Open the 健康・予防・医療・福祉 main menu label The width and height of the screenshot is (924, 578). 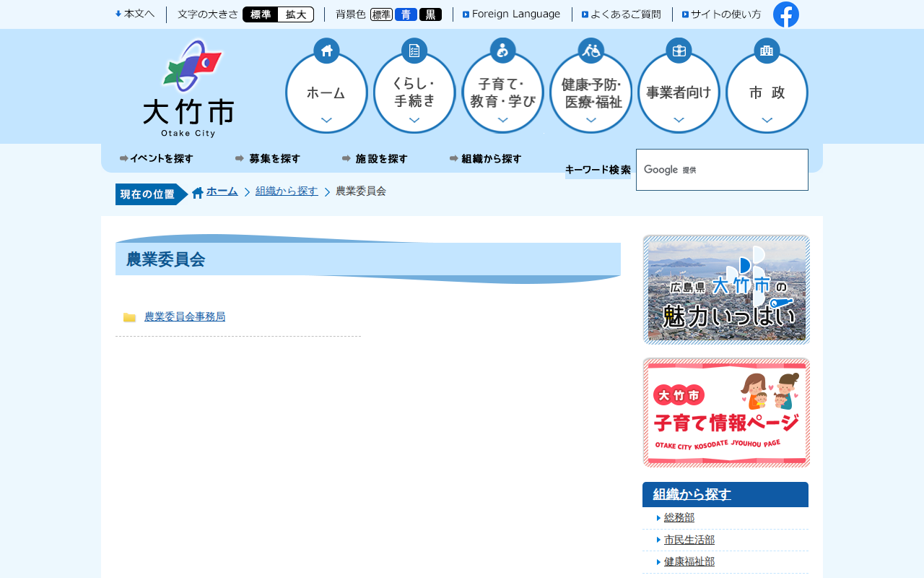click(591, 93)
